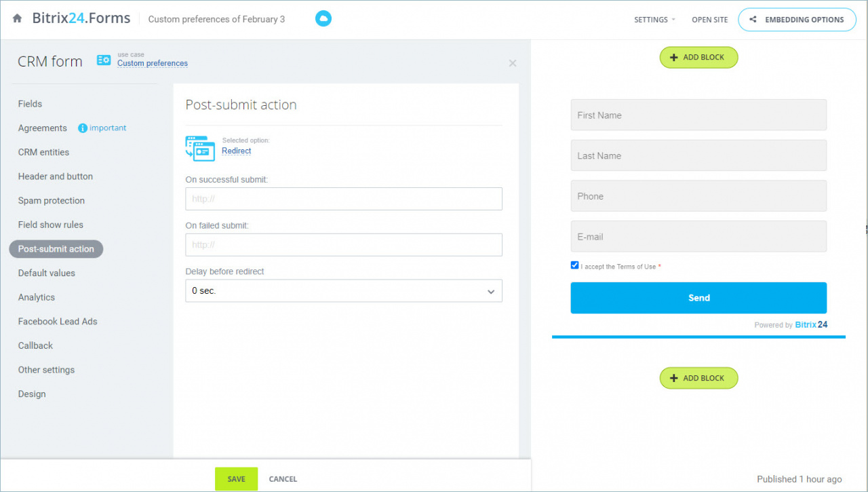Open Default values section
The width and height of the screenshot is (868, 492).
[47, 273]
